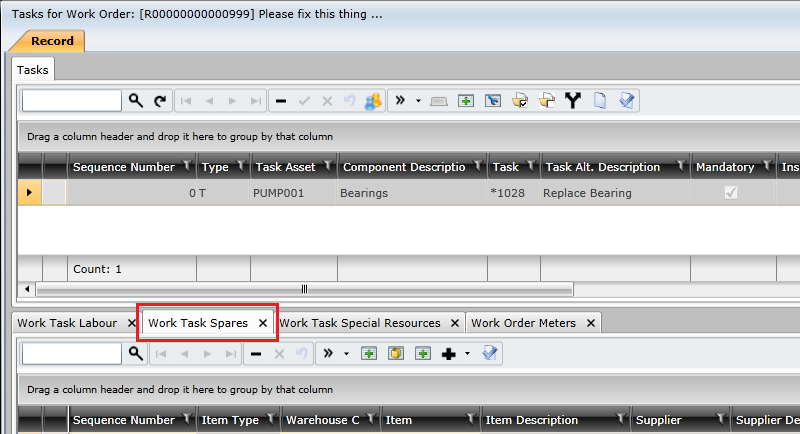This screenshot has height=434, width=800.
Task: Open the Work Order Meters tab
Action: tap(527, 323)
